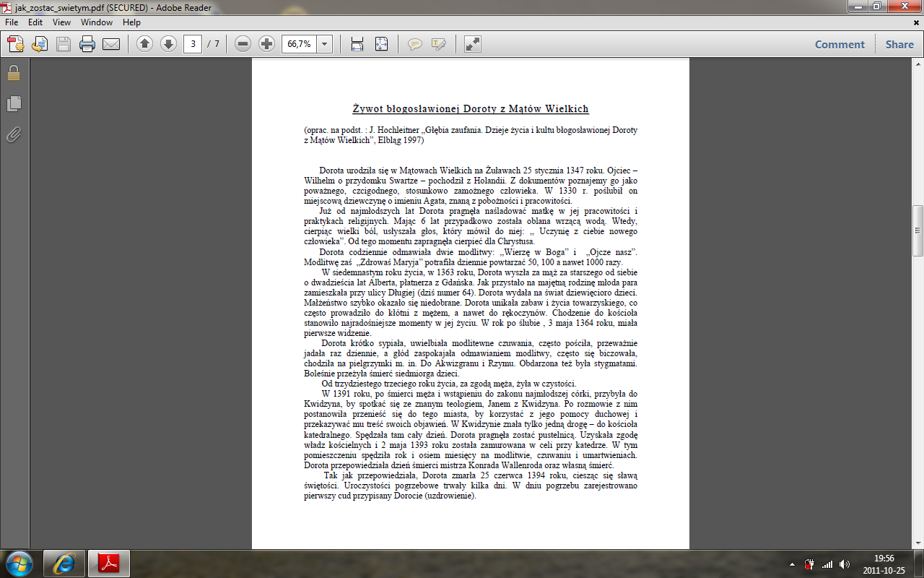Click the vertical scrollbar thumb

[918, 231]
